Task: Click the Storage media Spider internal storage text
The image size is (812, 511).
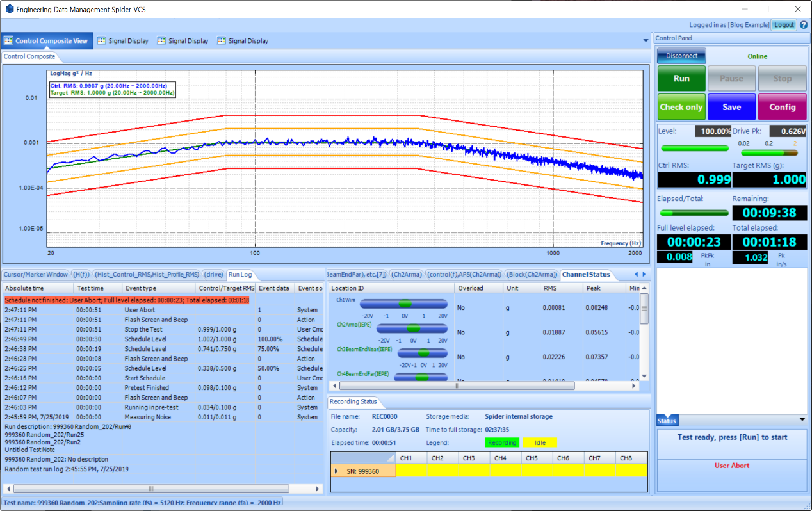Action: 518,416
